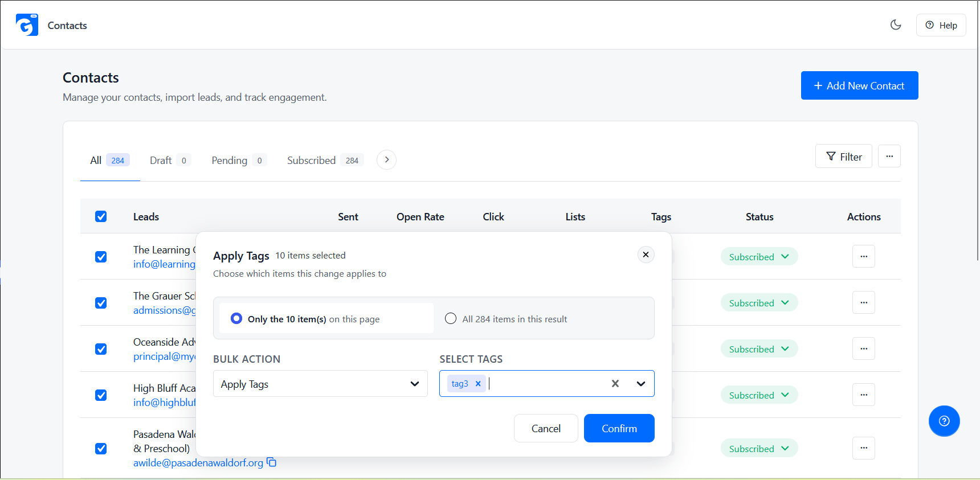
Task: Click into the Select Tags input field
Action: click(x=546, y=384)
